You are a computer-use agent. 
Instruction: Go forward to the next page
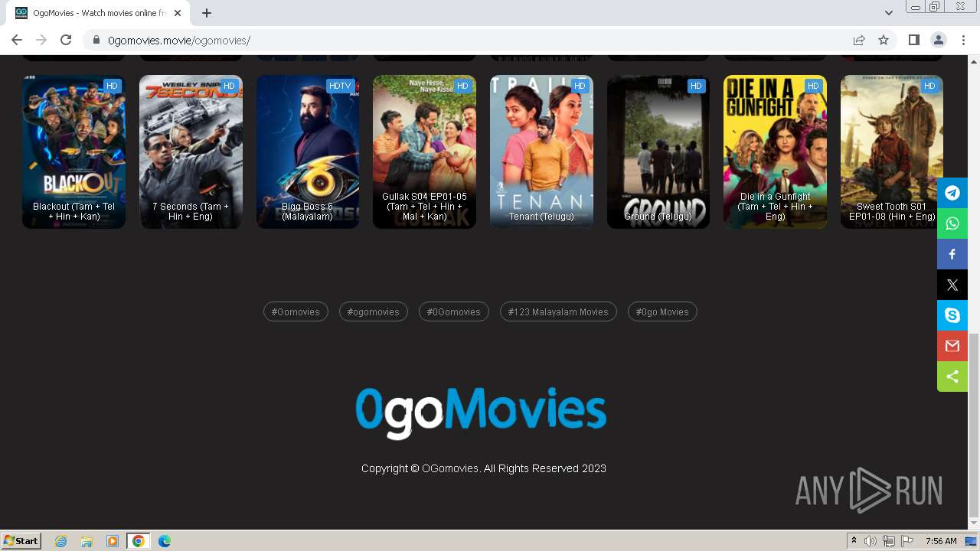point(41,40)
